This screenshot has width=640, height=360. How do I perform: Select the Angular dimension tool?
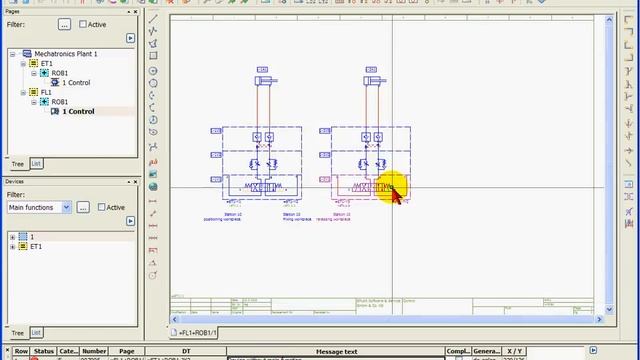click(x=153, y=263)
